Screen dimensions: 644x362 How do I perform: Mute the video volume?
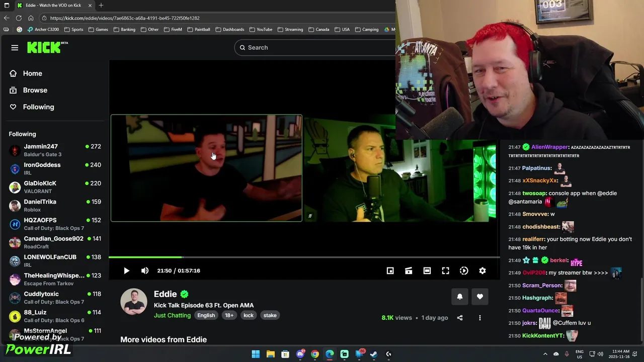pos(145,270)
